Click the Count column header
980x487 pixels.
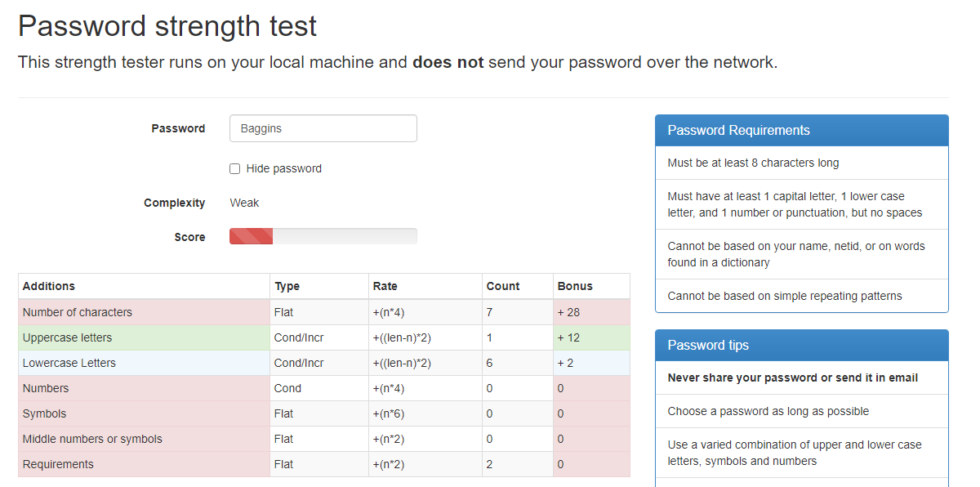pos(503,286)
